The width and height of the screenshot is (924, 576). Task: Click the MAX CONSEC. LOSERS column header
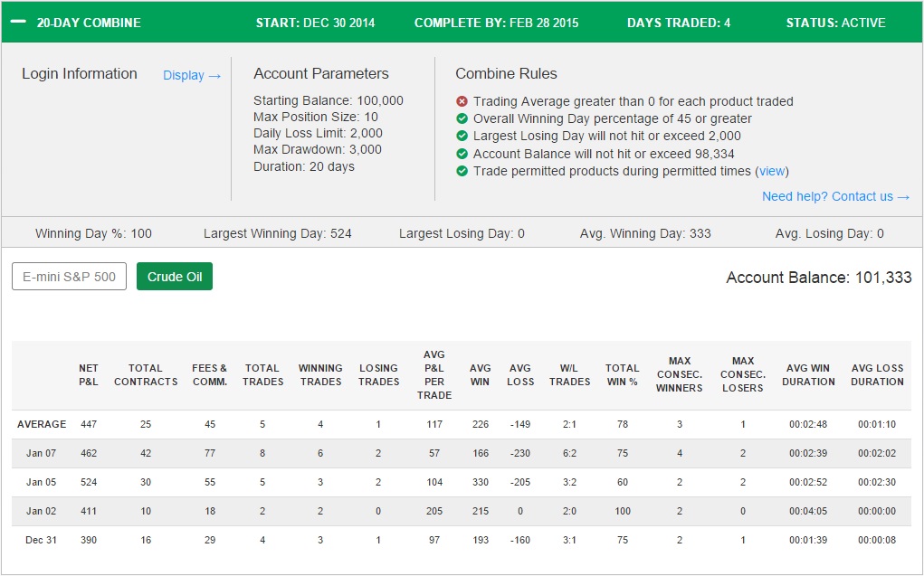pos(742,374)
